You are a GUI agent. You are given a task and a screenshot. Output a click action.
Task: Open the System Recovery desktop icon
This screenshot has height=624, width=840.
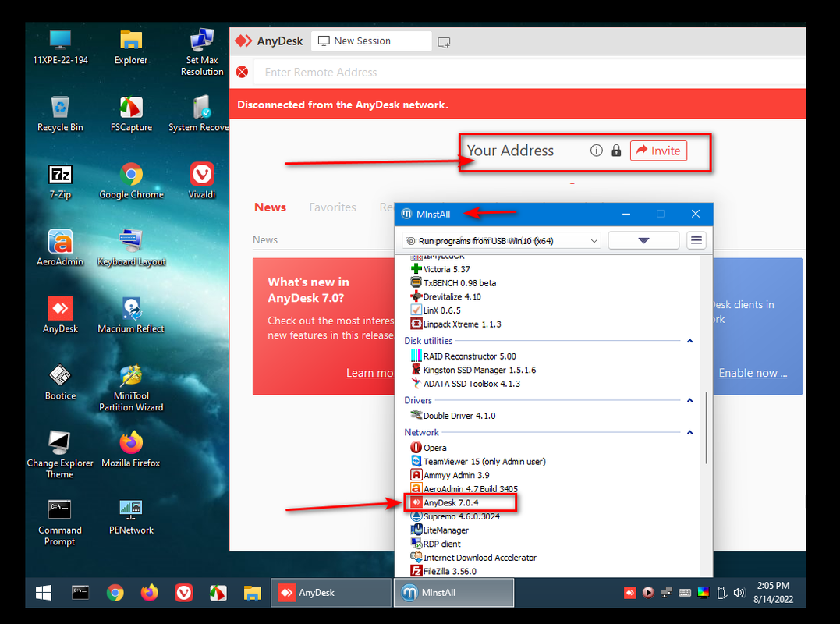pos(199,114)
